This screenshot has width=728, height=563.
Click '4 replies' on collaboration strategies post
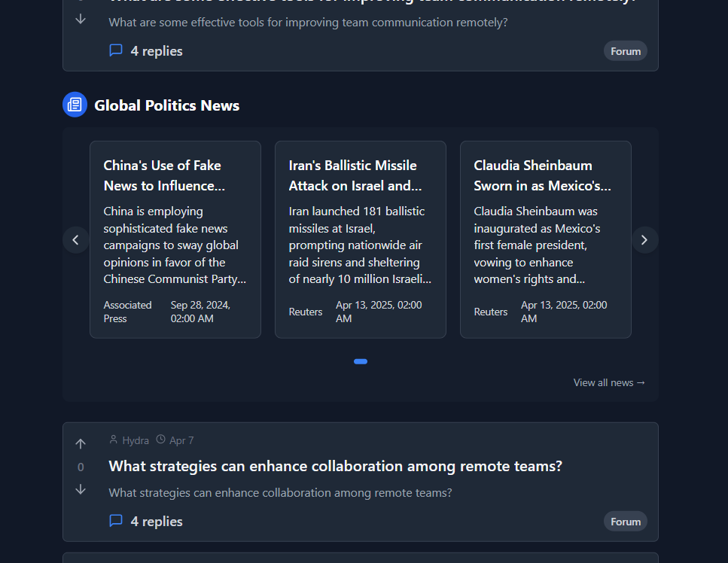pos(157,522)
